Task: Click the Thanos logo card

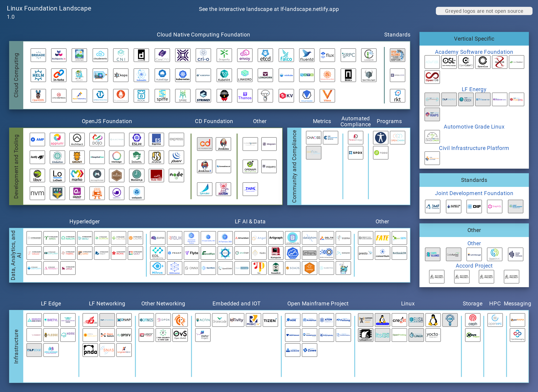Action: 245,96
